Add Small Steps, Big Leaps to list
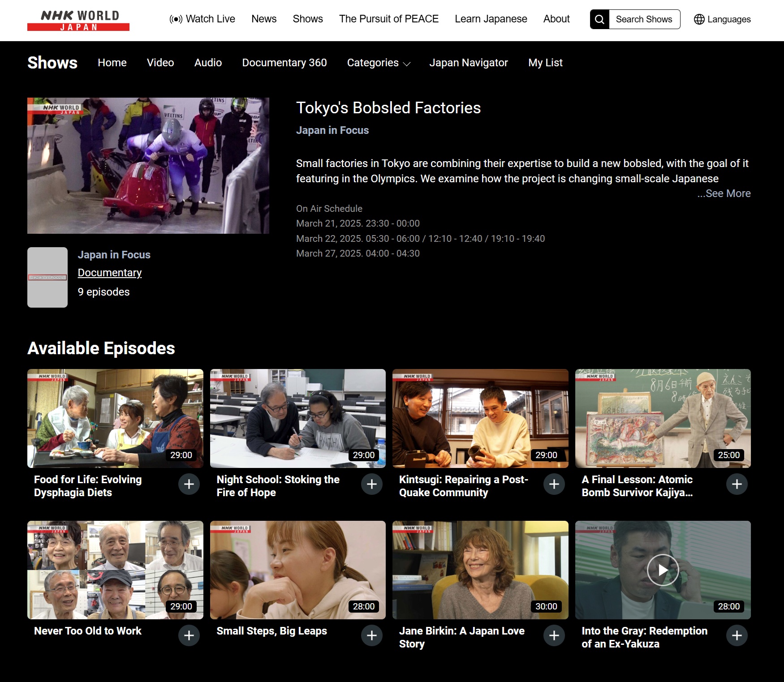784x682 pixels. (372, 635)
